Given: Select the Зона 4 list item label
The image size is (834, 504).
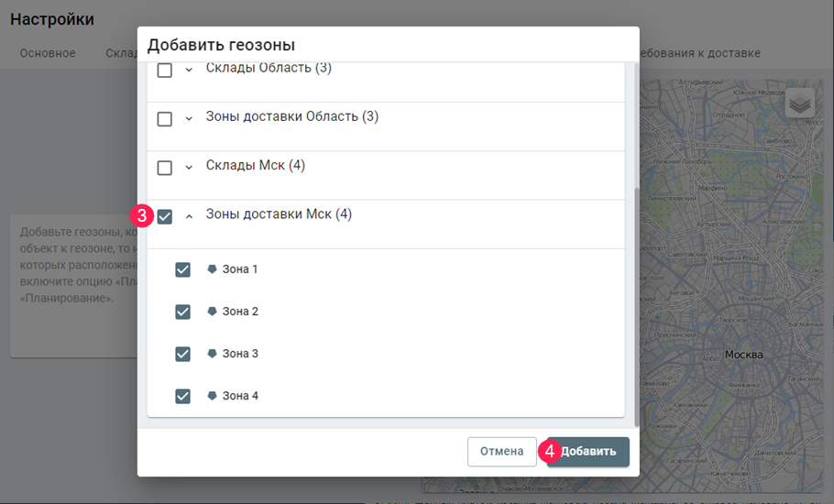Looking at the screenshot, I should [x=240, y=396].
